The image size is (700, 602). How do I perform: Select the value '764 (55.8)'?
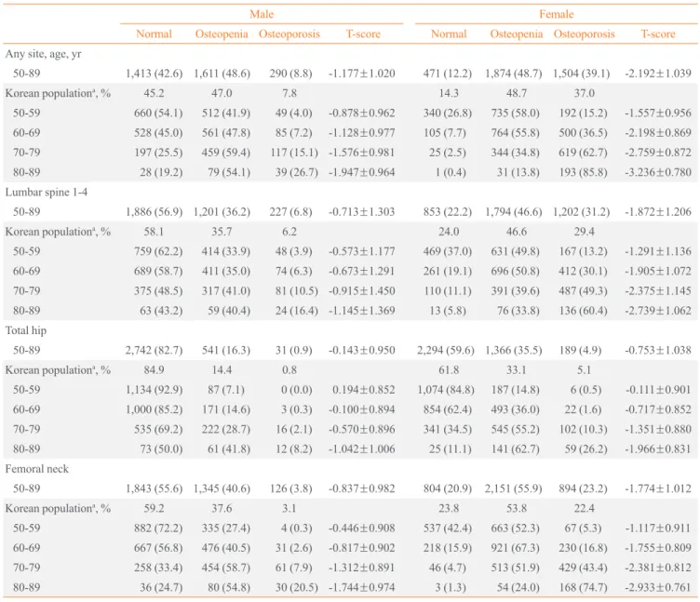pyautogui.click(x=515, y=133)
